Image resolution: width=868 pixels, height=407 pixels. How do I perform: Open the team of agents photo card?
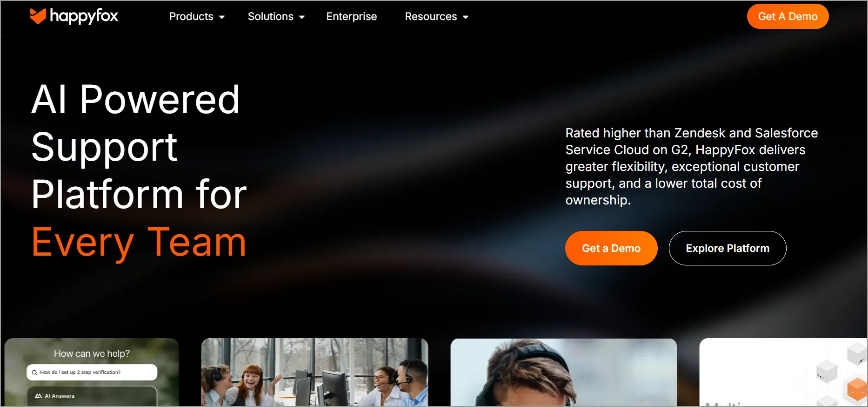[314, 372]
